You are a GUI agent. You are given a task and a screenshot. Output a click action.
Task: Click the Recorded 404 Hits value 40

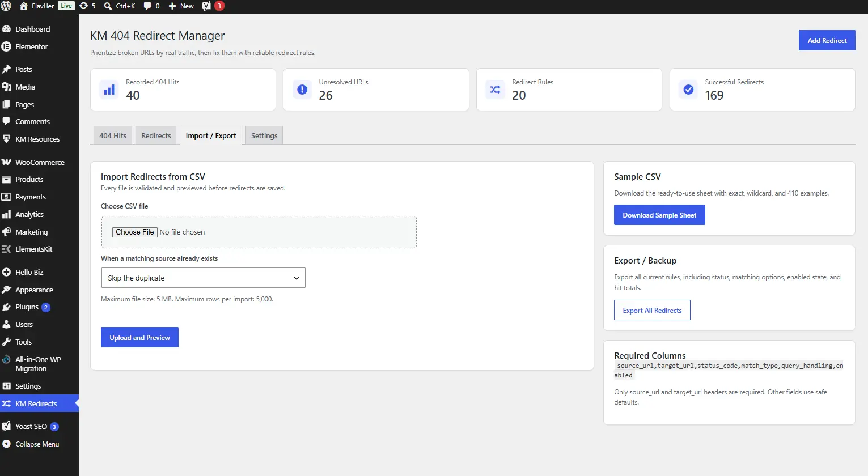(133, 95)
